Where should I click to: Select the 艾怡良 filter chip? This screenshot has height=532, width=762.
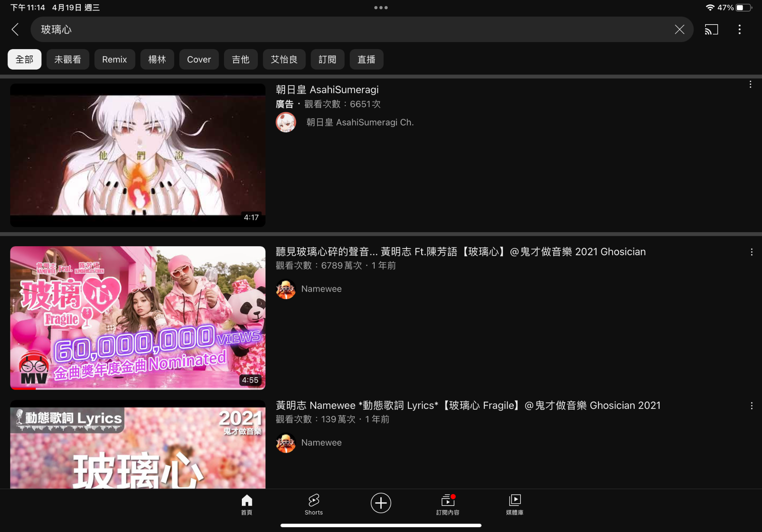point(284,60)
